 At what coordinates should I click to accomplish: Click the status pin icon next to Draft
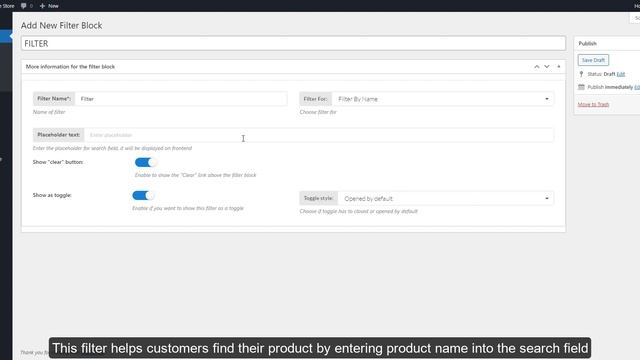(x=582, y=74)
